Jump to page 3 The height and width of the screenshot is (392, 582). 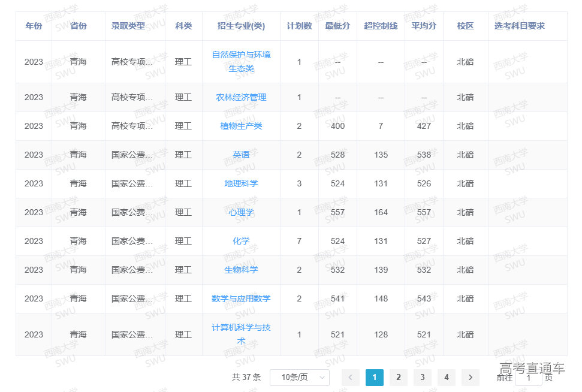pos(423,378)
